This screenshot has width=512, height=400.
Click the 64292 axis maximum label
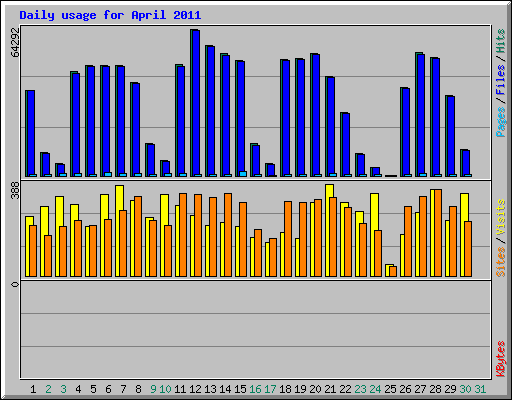click(15, 42)
